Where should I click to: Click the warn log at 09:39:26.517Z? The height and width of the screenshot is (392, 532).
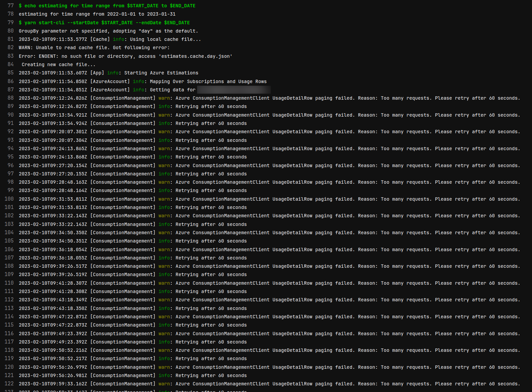coord(269,266)
